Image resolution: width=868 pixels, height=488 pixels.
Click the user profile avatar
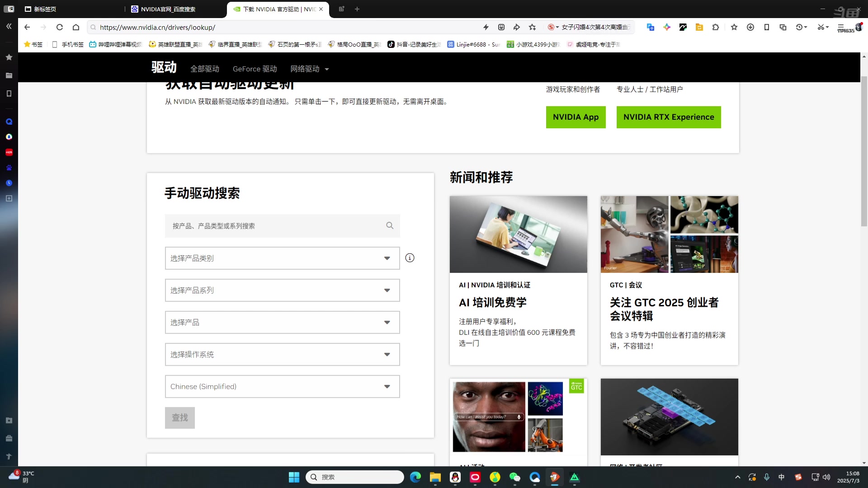tap(859, 27)
